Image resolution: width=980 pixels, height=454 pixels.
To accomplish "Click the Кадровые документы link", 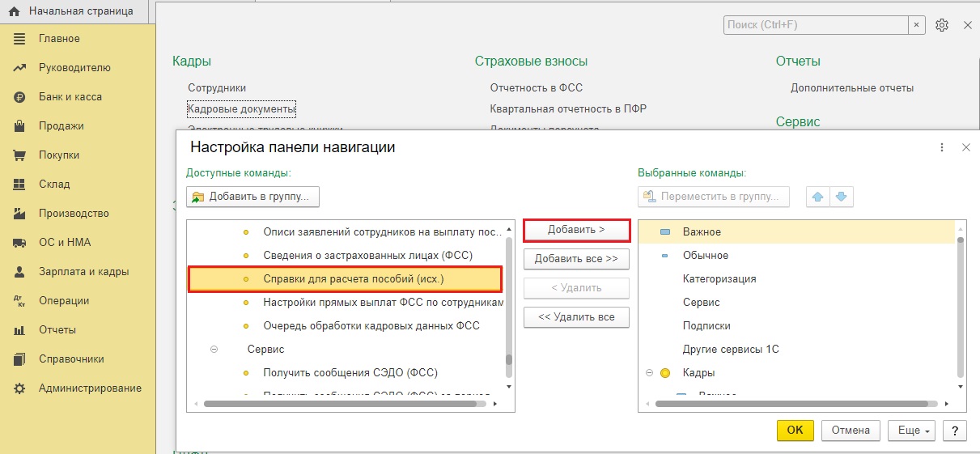I will point(241,108).
